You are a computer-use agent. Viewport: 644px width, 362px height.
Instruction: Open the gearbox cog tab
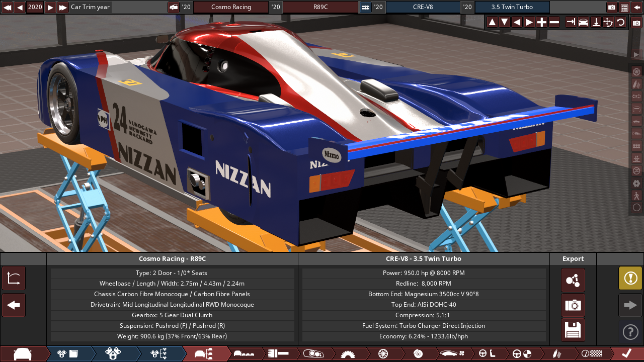click(x=347, y=354)
